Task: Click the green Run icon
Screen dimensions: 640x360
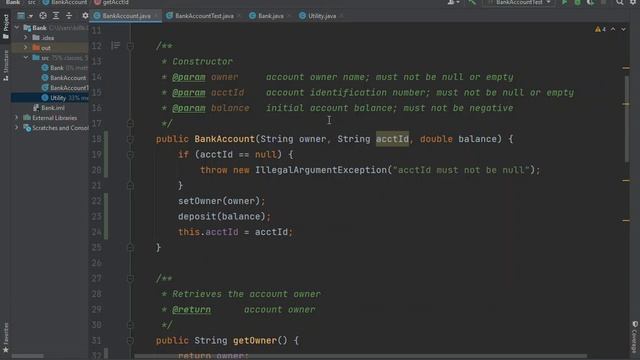Action: [x=564, y=2]
